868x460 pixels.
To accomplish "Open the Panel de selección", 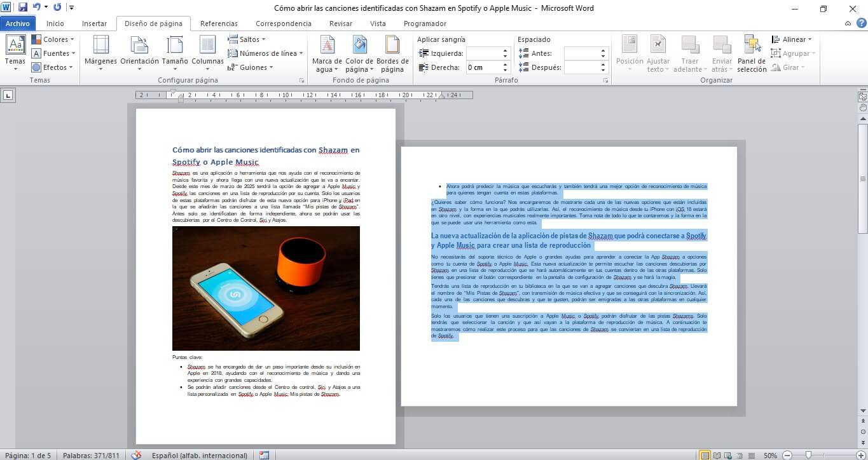I will tap(752, 53).
